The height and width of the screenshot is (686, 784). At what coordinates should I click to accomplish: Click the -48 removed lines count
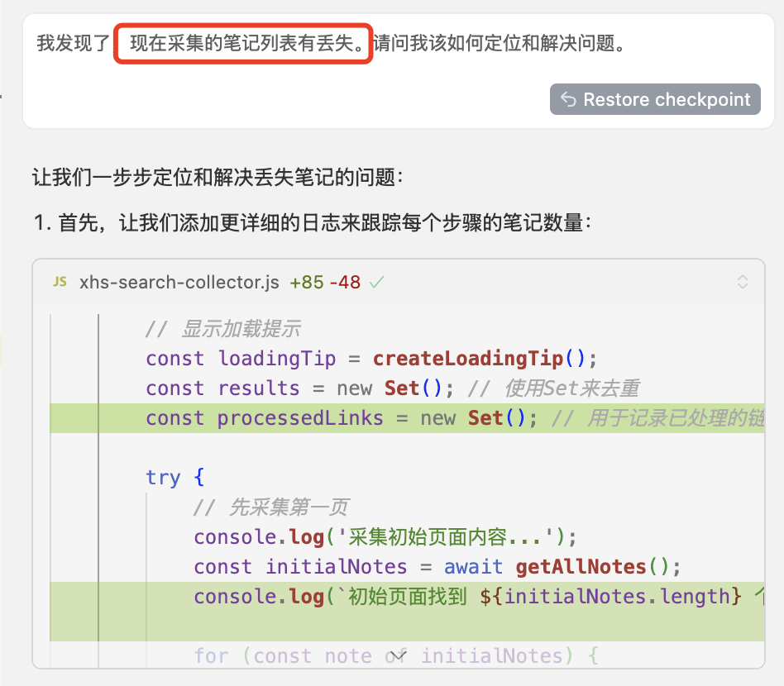coord(345,283)
